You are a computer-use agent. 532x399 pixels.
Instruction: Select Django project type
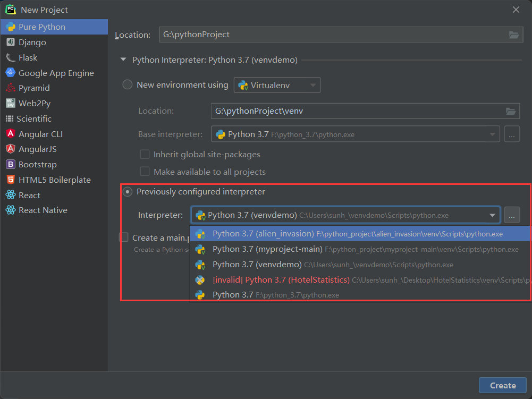click(x=54, y=42)
